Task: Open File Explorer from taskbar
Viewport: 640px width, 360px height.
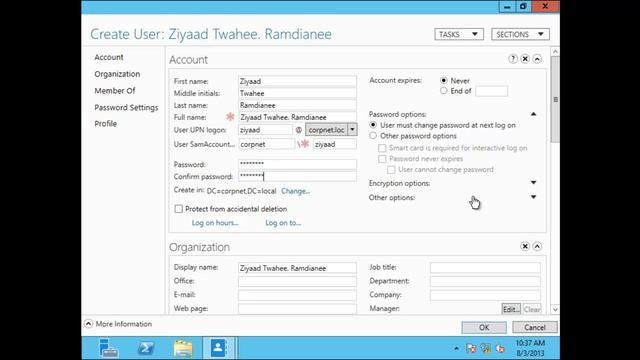Action: pos(183,348)
